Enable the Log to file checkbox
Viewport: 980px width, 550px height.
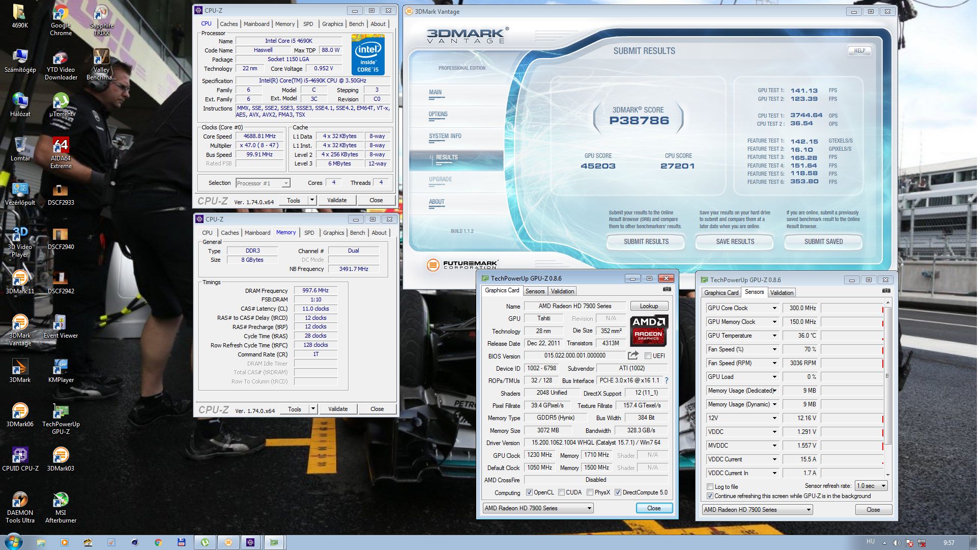[710, 487]
